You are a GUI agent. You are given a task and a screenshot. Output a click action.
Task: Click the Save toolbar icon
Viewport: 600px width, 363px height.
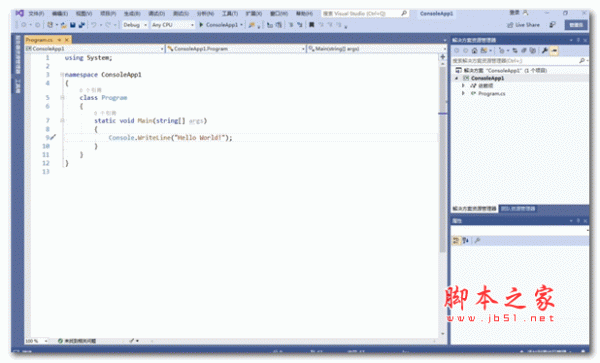(x=73, y=25)
